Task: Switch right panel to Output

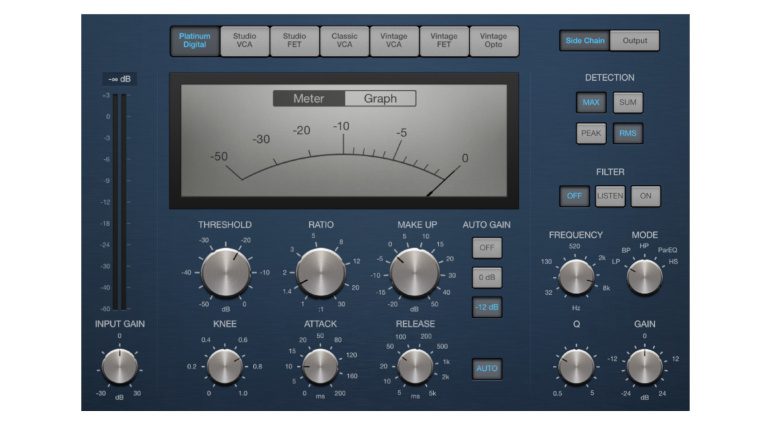Action: 634,41
